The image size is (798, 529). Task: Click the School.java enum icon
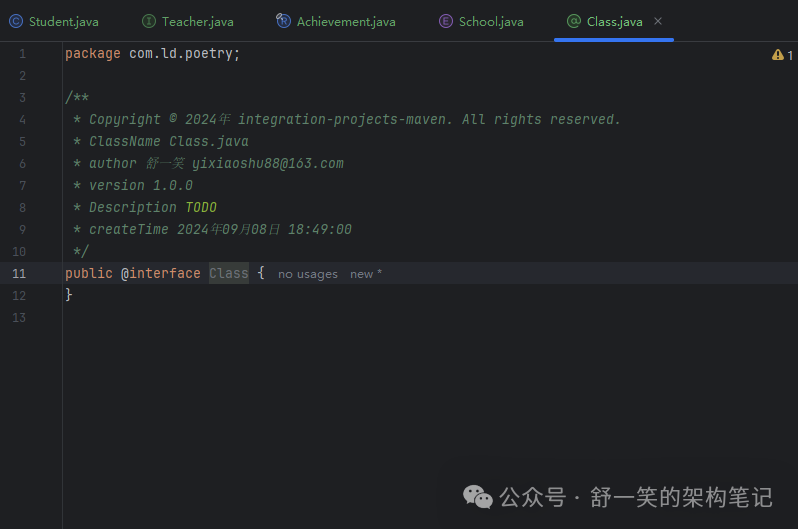[446, 21]
